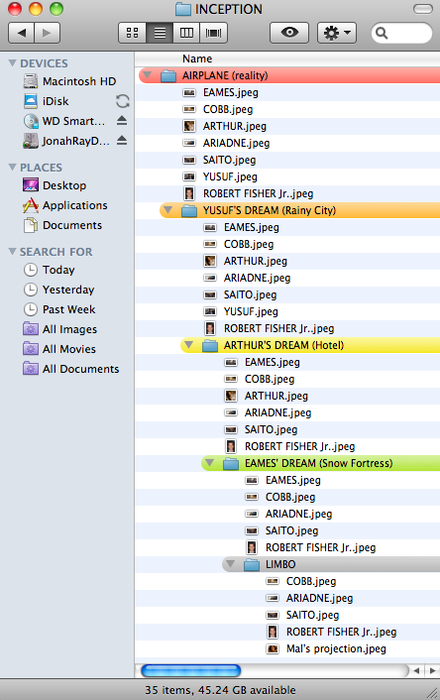Click the blue horizontal scrollbar thumb

click(191, 670)
